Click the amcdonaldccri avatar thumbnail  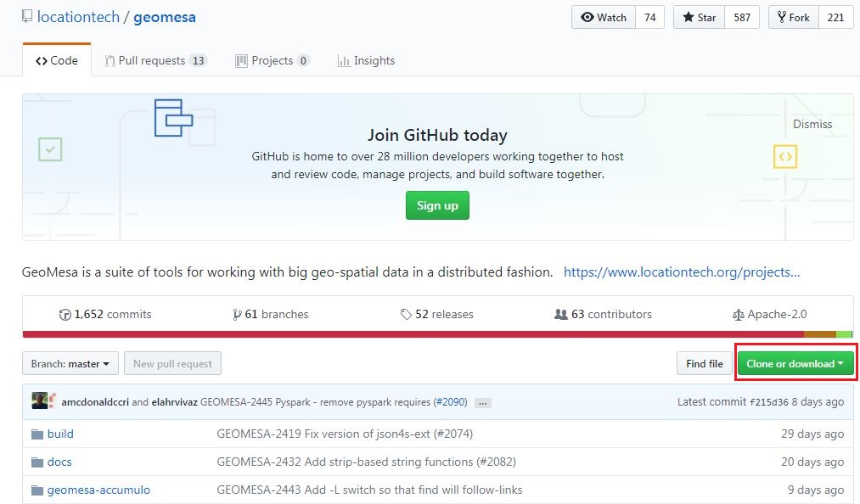(x=40, y=400)
